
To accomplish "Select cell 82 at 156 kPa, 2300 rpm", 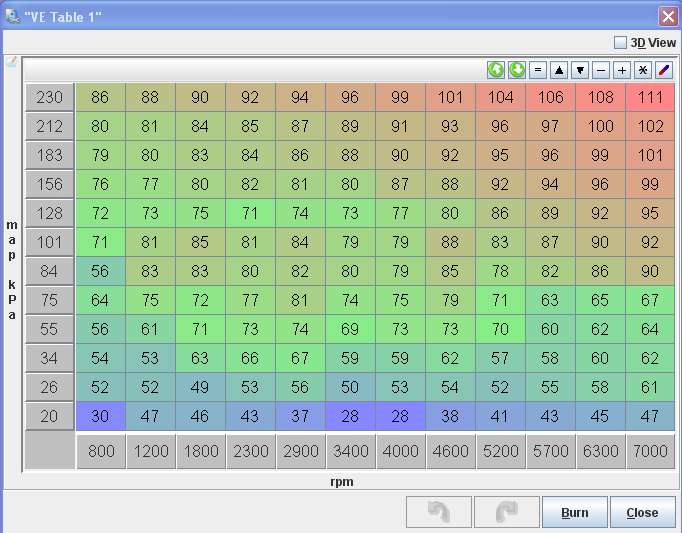I will [250, 184].
